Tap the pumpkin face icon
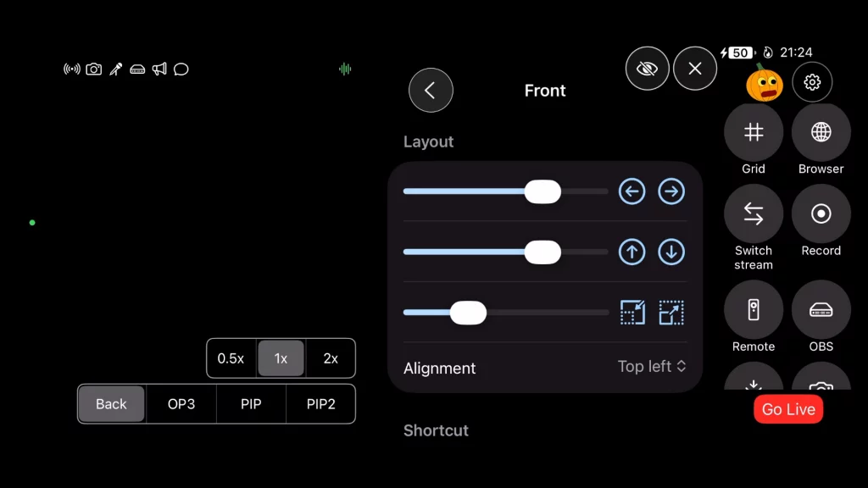868x488 pixels. point(763,83)
